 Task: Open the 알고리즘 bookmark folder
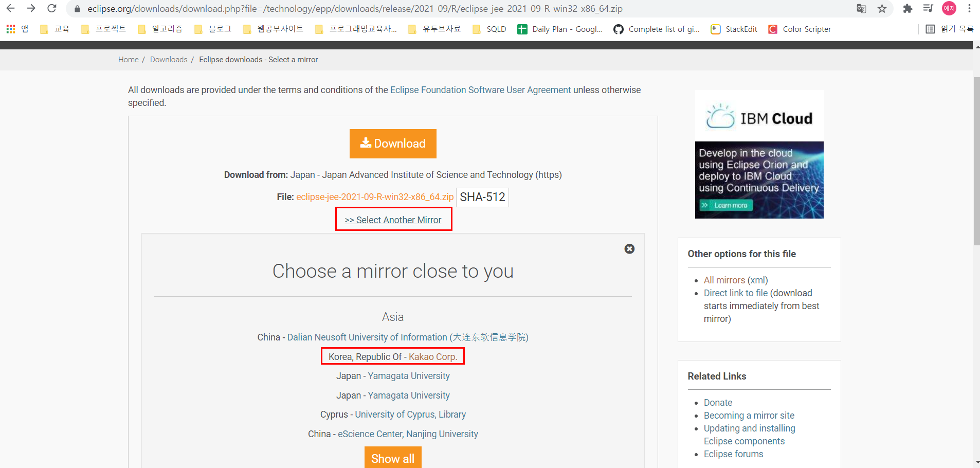tap(160, 29)
